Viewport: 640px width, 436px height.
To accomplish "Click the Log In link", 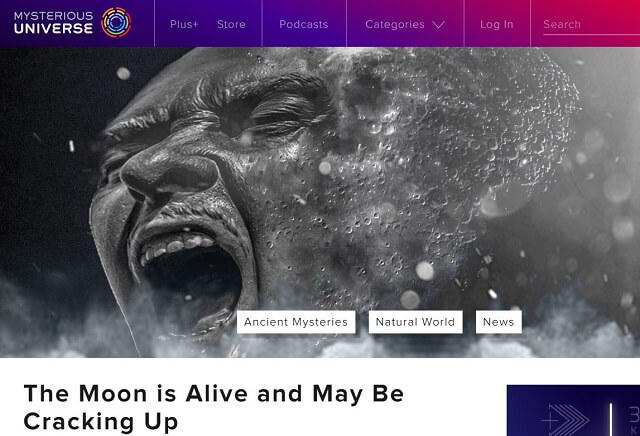I will point(497,24).
